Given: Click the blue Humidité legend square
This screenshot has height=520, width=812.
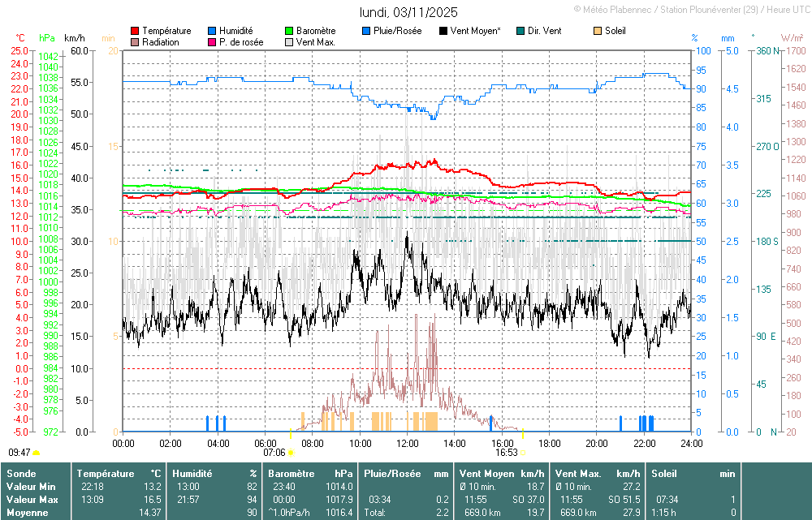Looking at the screenshot, I should [x=213, y=31].
